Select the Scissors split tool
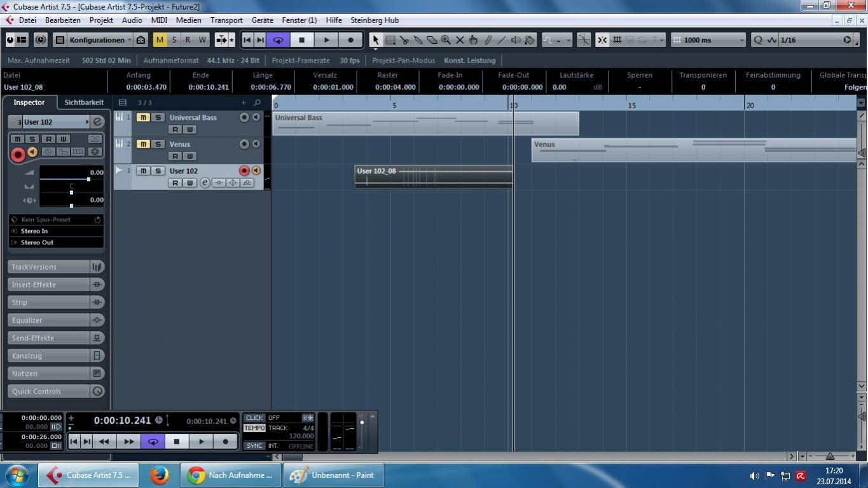Viewport: 868px width, 488px height. (x=404, y=40)
